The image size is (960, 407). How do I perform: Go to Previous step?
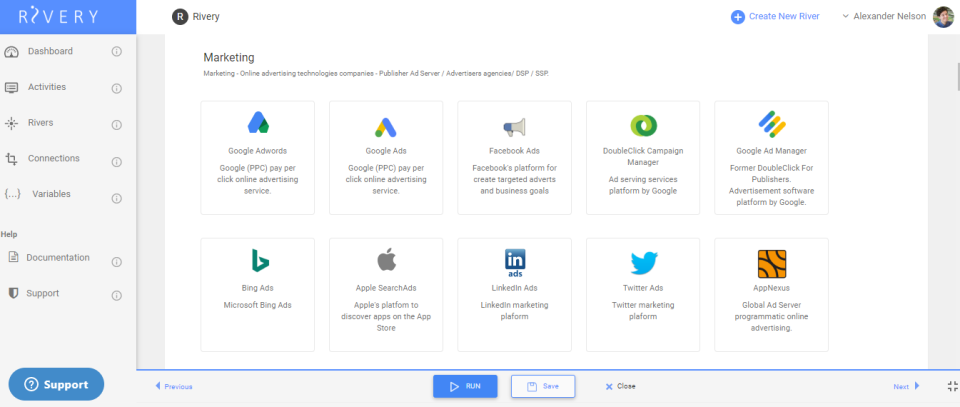point(174,386)
